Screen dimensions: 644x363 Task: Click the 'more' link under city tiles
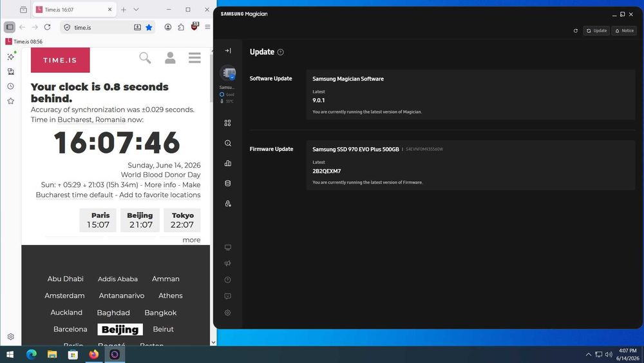point(191,240)
